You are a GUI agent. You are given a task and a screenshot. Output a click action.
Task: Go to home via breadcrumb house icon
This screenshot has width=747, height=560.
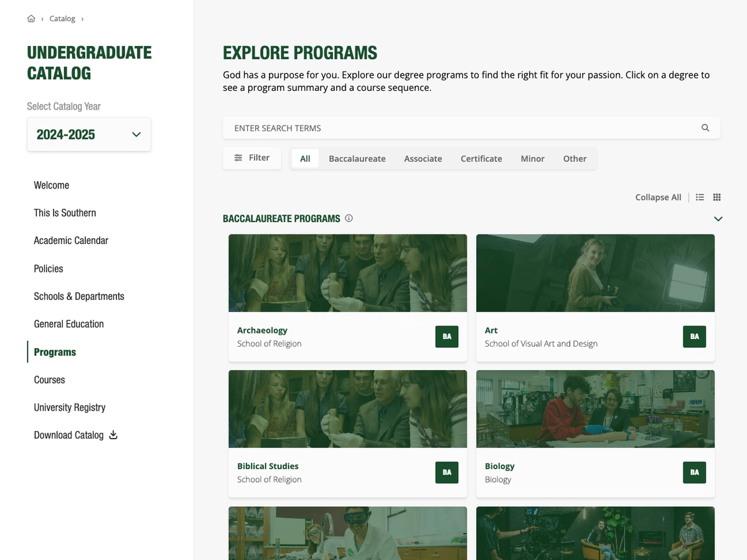tap(31, 19)
